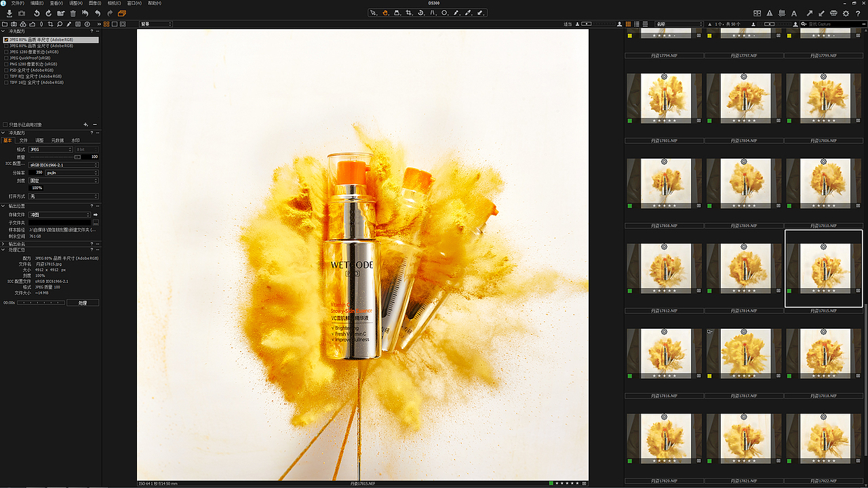Viewport: 868px width, 488px height.
Task: Select the Crop cursor tool
Action: [409, 13]
